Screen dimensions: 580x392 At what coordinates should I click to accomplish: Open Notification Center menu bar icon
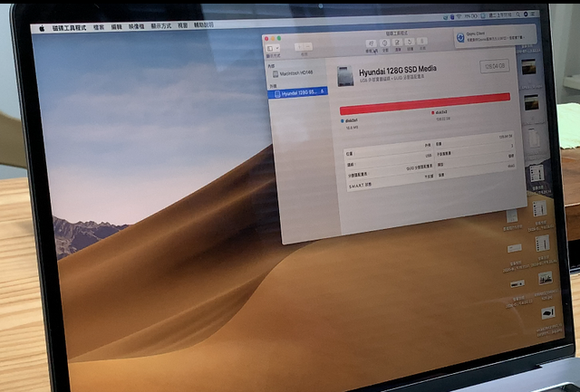[x=533, y=14]
